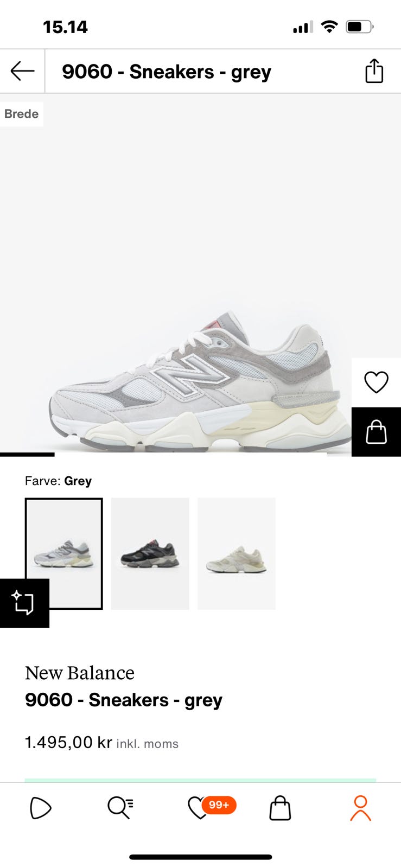Add sneaker to wishlist with heart icon

pos(376,382)
